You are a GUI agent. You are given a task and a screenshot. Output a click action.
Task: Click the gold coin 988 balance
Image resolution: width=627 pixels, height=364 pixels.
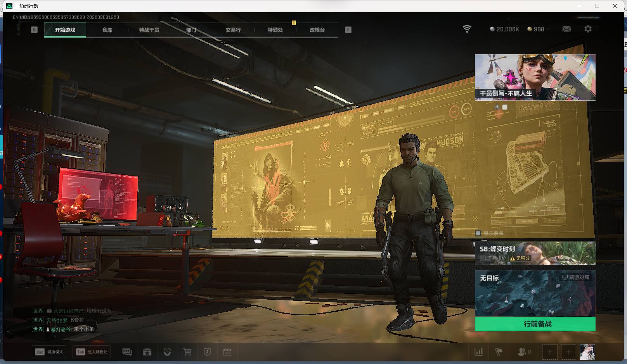[535, 29]
